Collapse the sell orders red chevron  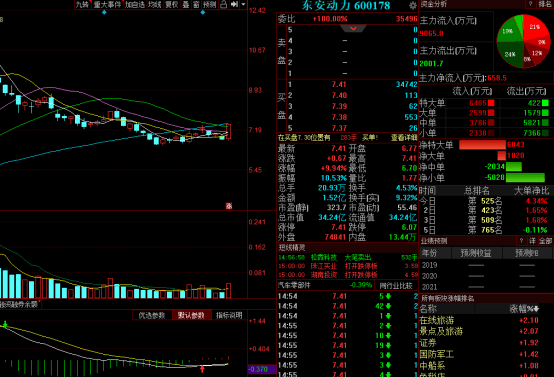(353, 28)
